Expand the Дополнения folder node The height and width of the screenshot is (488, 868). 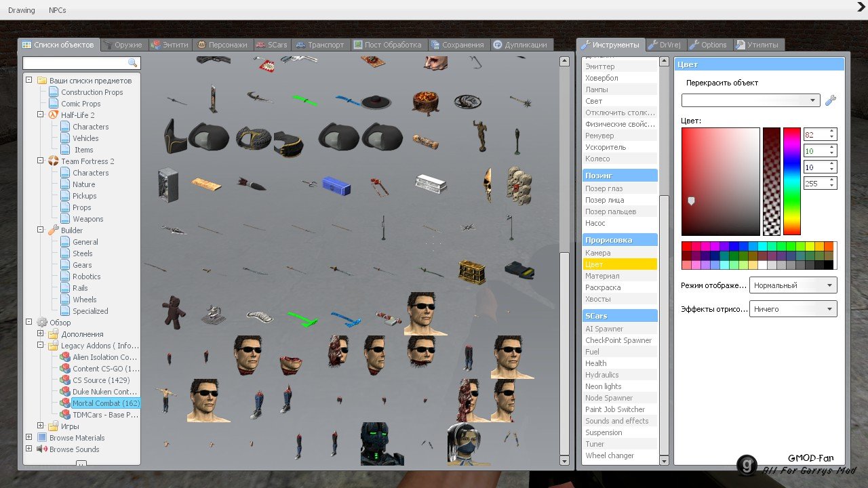(41, 334)
